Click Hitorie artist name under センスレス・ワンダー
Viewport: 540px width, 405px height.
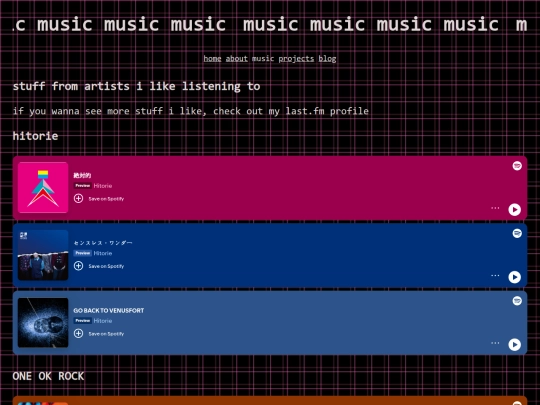click(x=103, y=253)
